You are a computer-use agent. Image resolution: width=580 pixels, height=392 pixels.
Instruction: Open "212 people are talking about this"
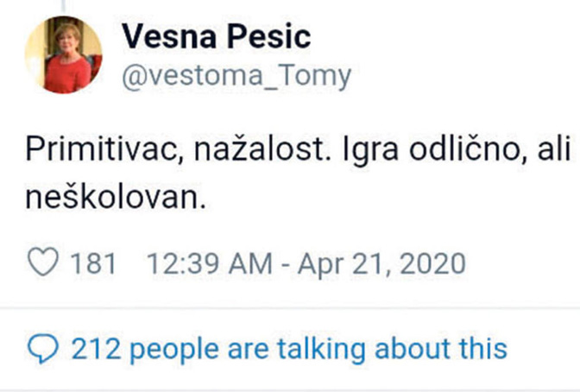(288, 348)
